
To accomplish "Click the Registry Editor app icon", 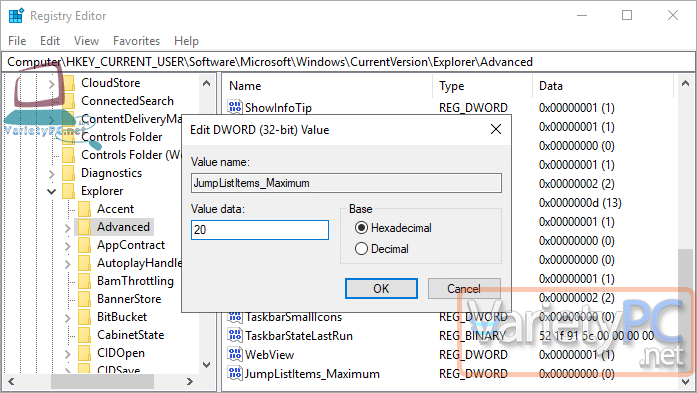I will 16,16.
